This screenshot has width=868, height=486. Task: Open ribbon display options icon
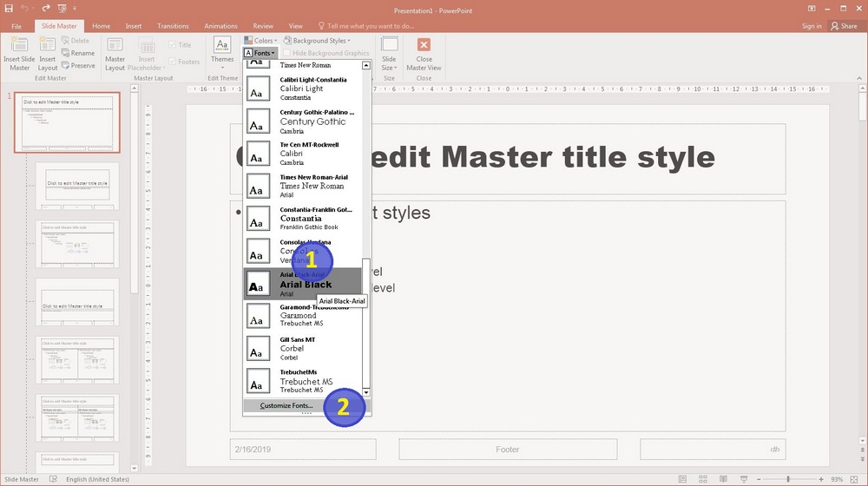point(812,9)
